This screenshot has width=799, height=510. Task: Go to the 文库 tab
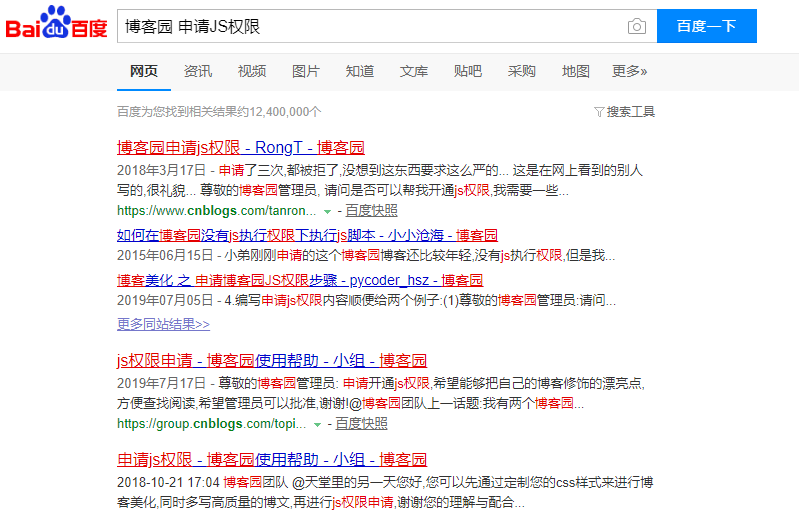pyautogui.click(x=414, y=71)
